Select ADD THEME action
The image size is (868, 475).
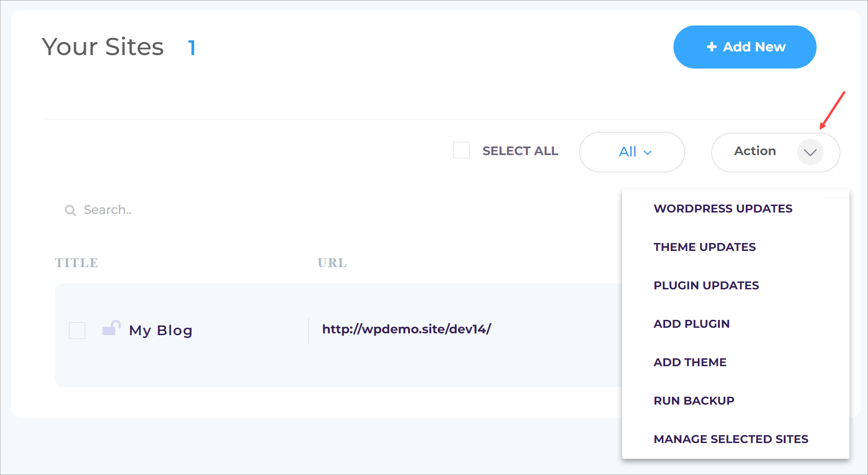[x=690, y=362]
